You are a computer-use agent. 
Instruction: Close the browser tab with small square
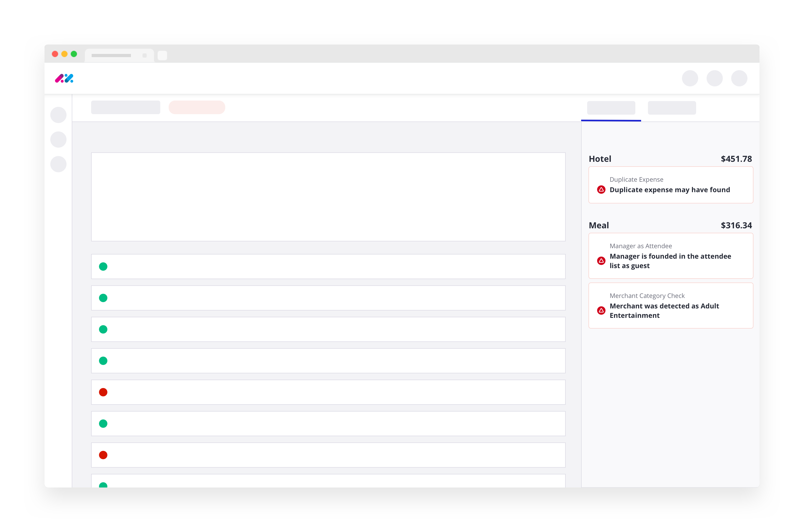click(145, 55)
